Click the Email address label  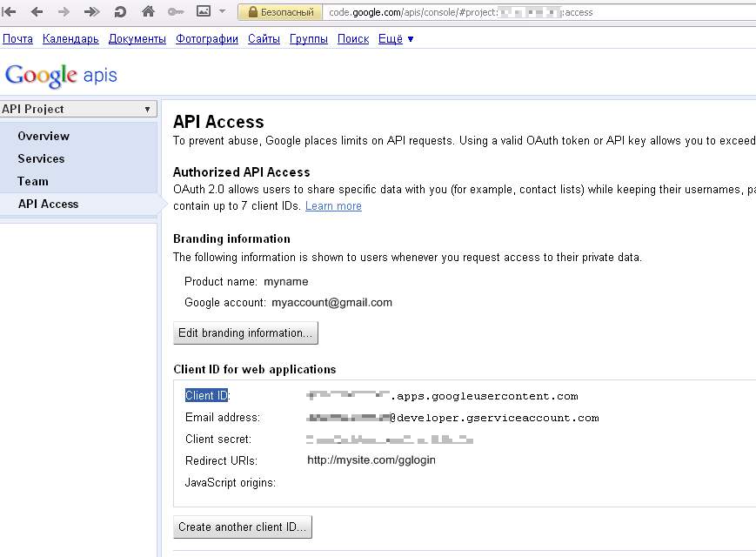point(223,417)
